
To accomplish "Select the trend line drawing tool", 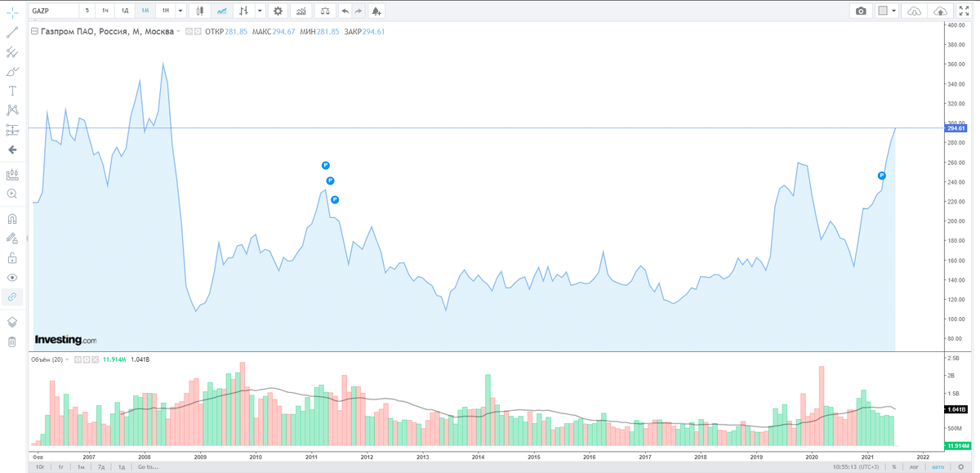I will coord(12,33).
